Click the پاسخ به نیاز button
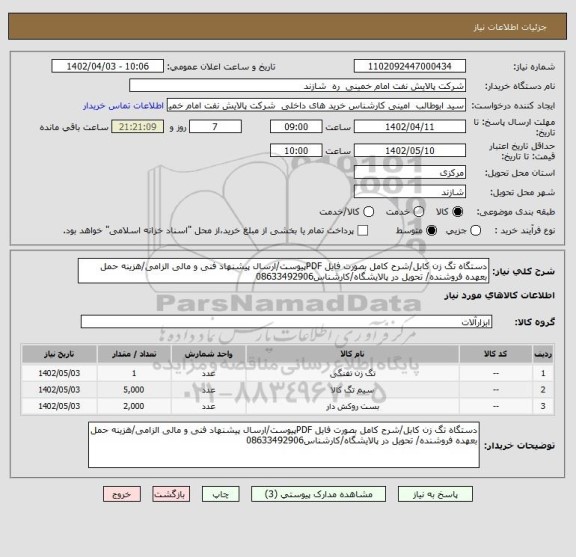The image size is (576, 557). (x=435, y=494)
